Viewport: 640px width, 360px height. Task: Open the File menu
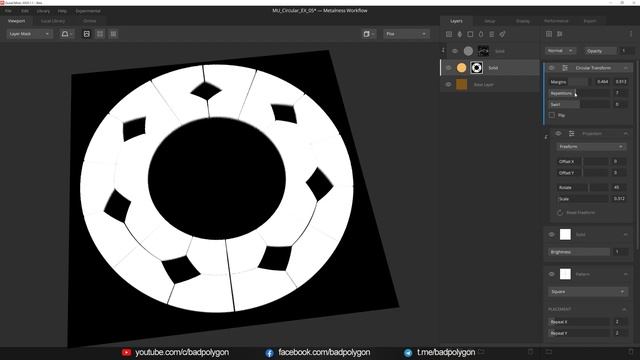pos(8,11)
